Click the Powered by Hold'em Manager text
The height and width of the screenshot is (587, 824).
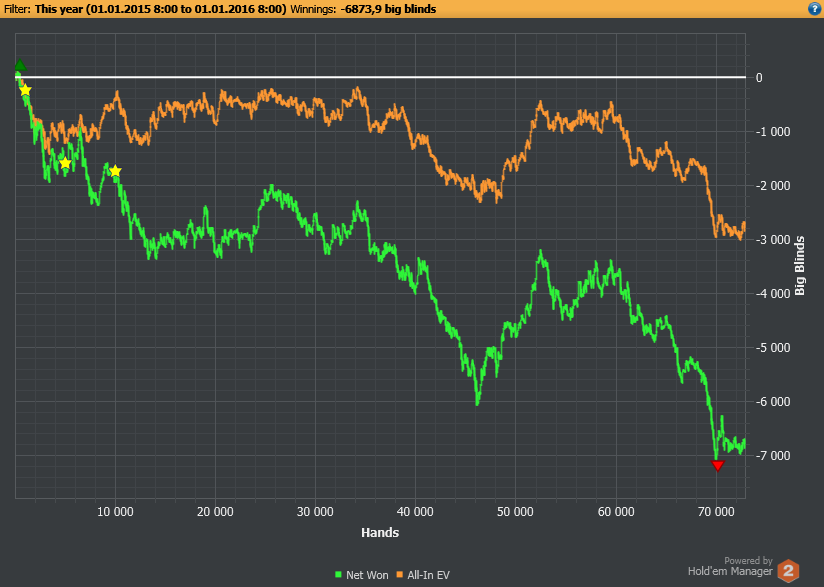pos(730,566)
